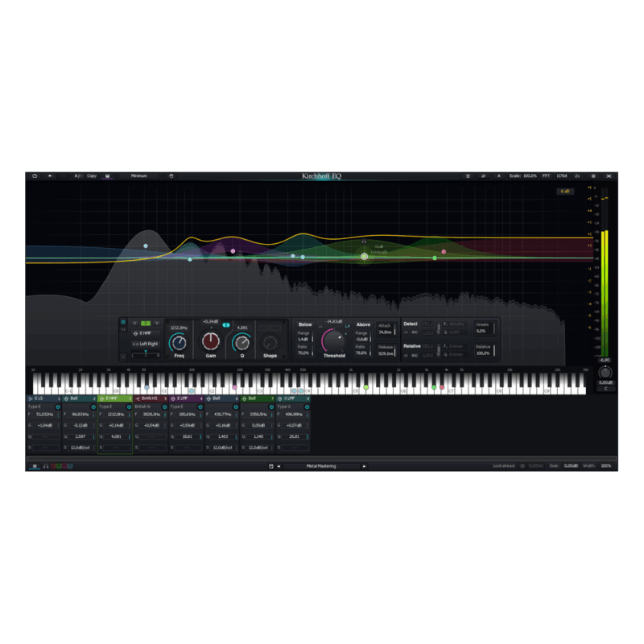This screenshot has height=644, width=644.
Task: Open the Minimum phase mode dropdown
Action: pyautogui.click(x=138, y=175)
